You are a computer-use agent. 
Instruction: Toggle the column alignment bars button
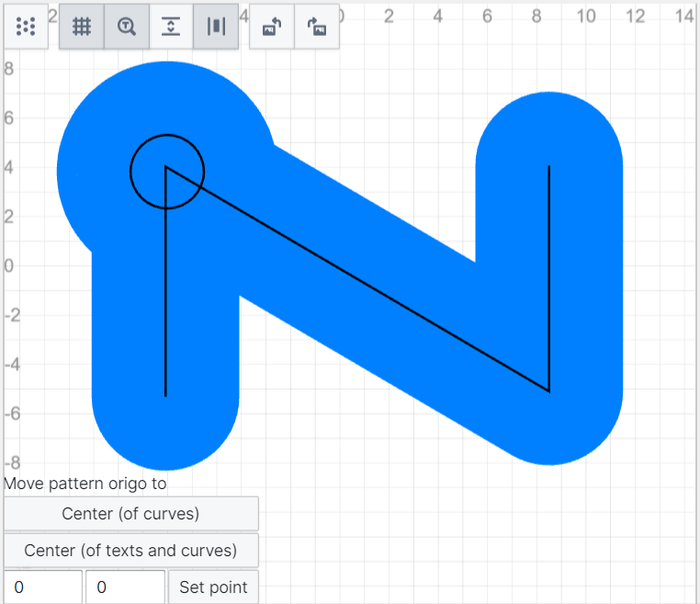point(216,27)
